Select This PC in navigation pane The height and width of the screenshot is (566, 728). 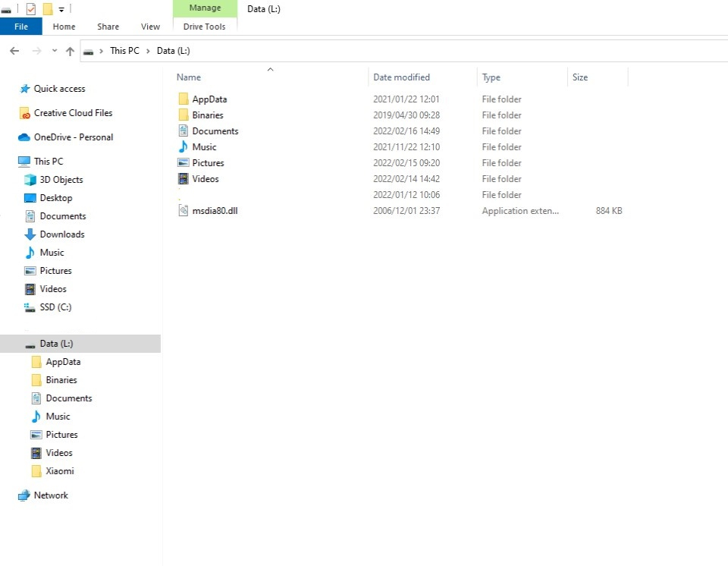click(x=49, y=162)
